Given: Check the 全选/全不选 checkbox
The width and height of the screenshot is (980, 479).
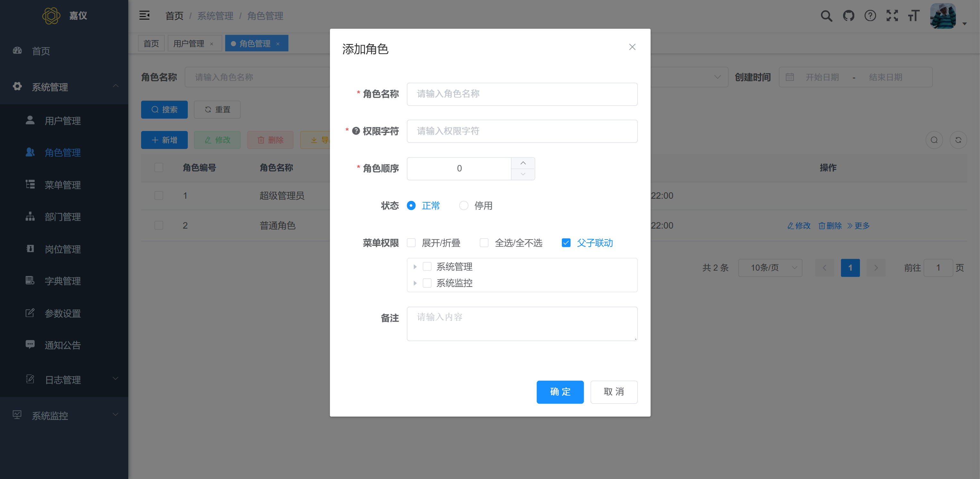Looking at the screenshot, I should (x=484, y=243).
